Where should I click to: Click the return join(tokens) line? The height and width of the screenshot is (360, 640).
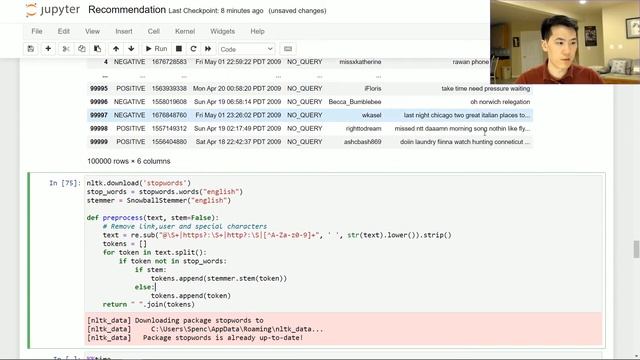(149, 305)
